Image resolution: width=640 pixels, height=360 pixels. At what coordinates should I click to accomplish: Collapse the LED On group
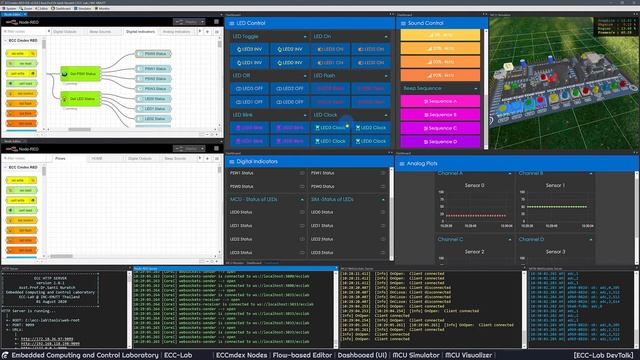click(386, 37)
